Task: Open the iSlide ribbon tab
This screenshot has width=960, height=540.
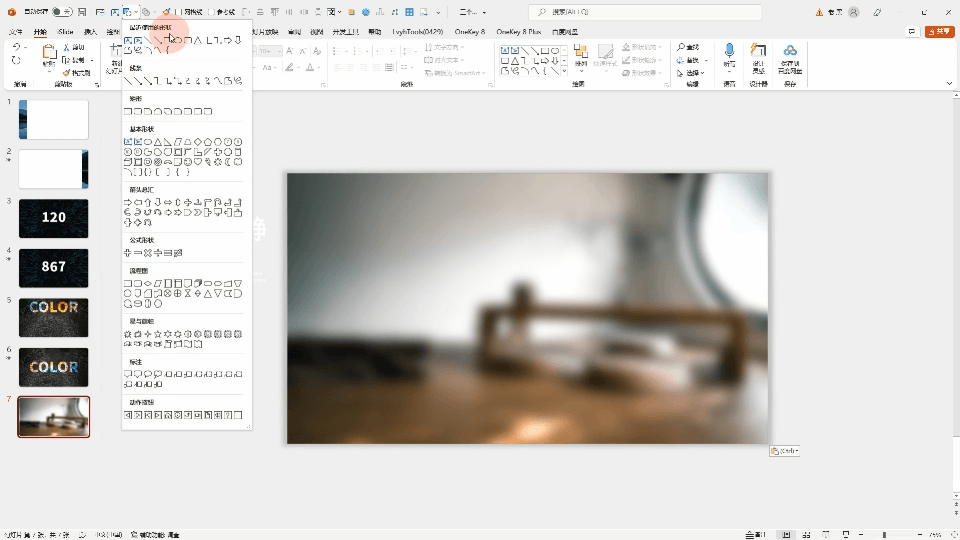Action: (x=66, y=32)
